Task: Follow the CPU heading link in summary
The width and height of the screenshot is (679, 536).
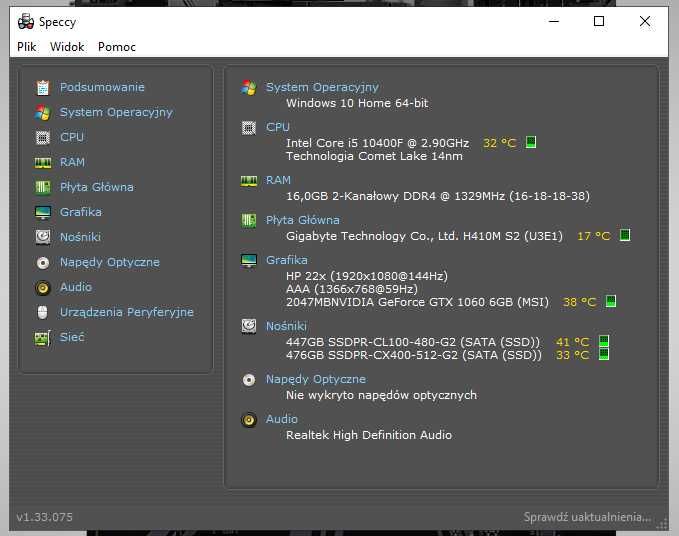Action: (x=278, y=127)
